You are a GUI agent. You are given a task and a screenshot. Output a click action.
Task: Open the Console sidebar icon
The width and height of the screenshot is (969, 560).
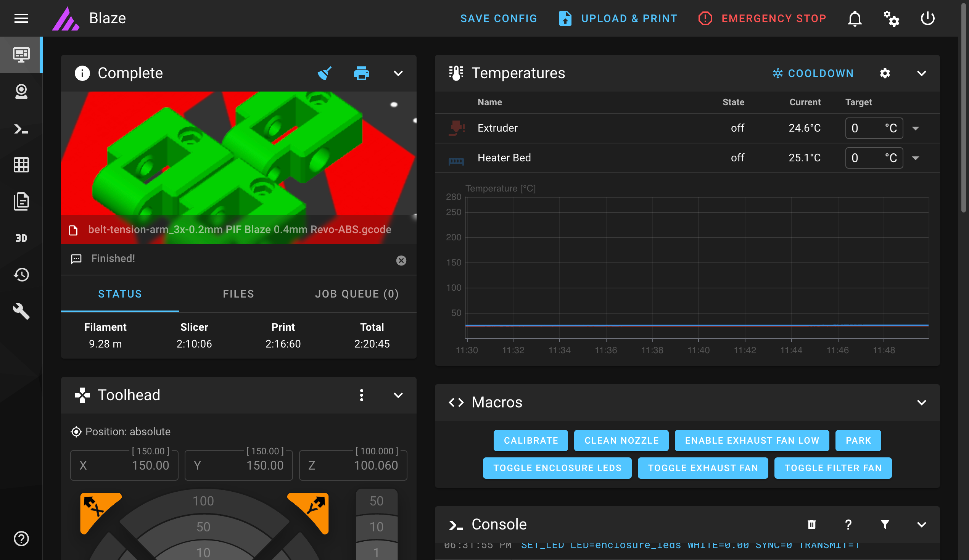21,129
